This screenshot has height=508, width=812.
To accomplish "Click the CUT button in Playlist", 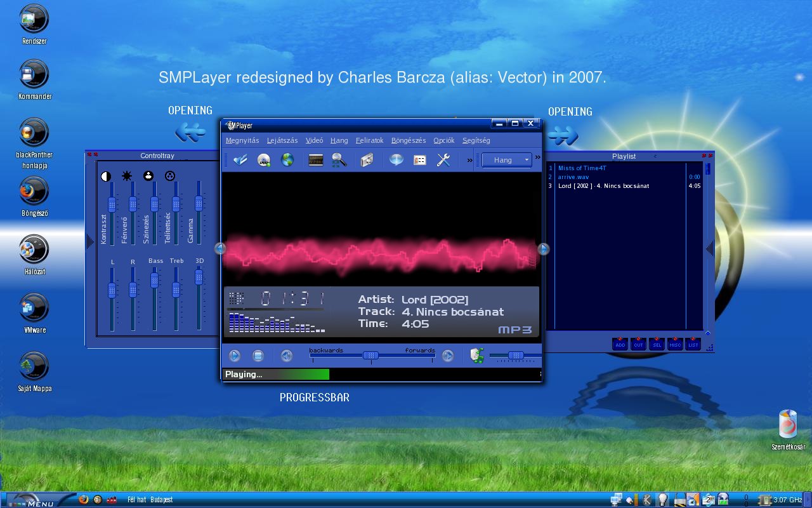I will pyautogui.click(x=639, y=344).
